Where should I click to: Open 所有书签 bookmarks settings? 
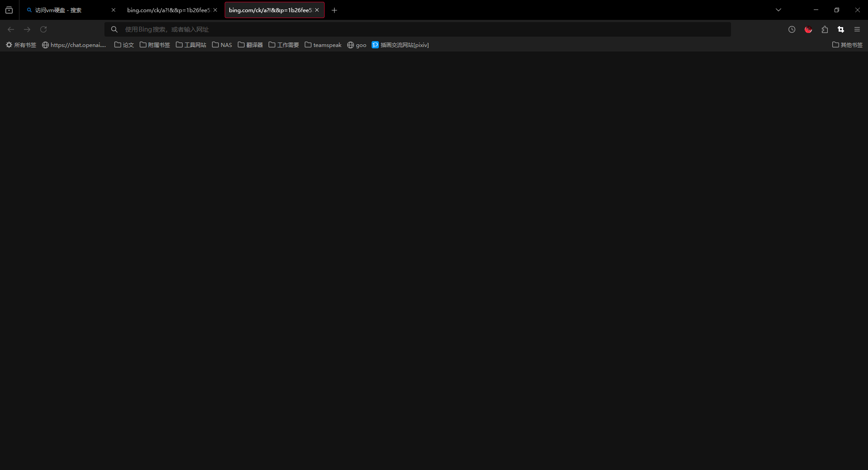[x=21, y=45]
